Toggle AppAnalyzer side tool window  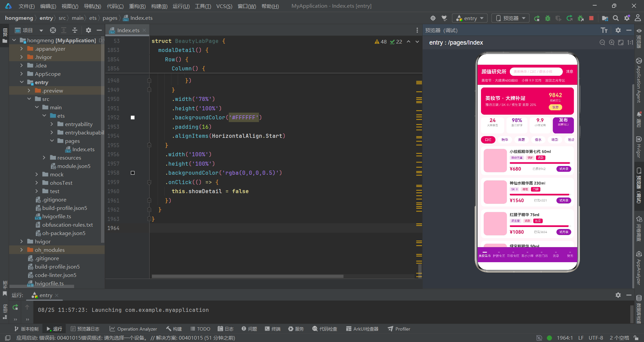click(x=639, y=268)
